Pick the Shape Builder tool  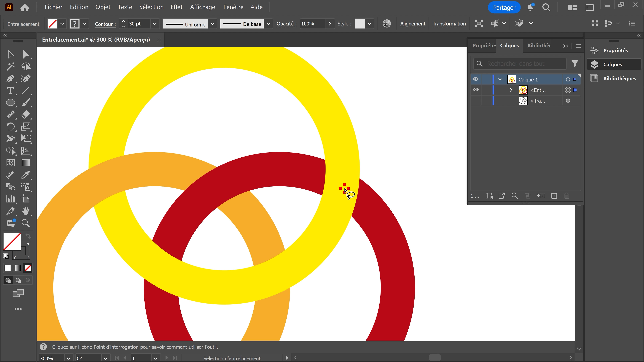pyautogui.click(x=11, y=151)
